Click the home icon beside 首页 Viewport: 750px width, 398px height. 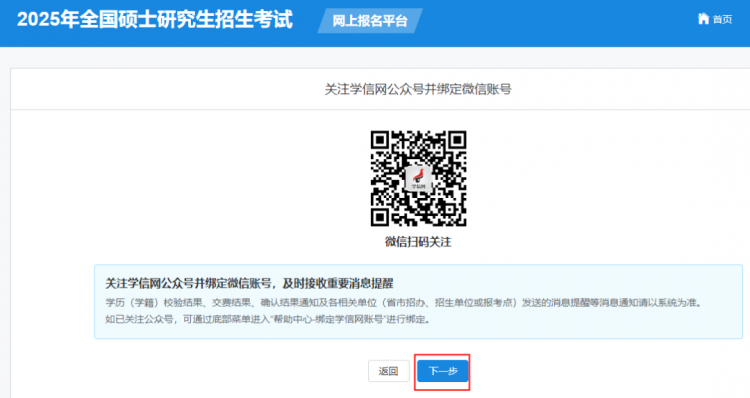pos(703,19)
